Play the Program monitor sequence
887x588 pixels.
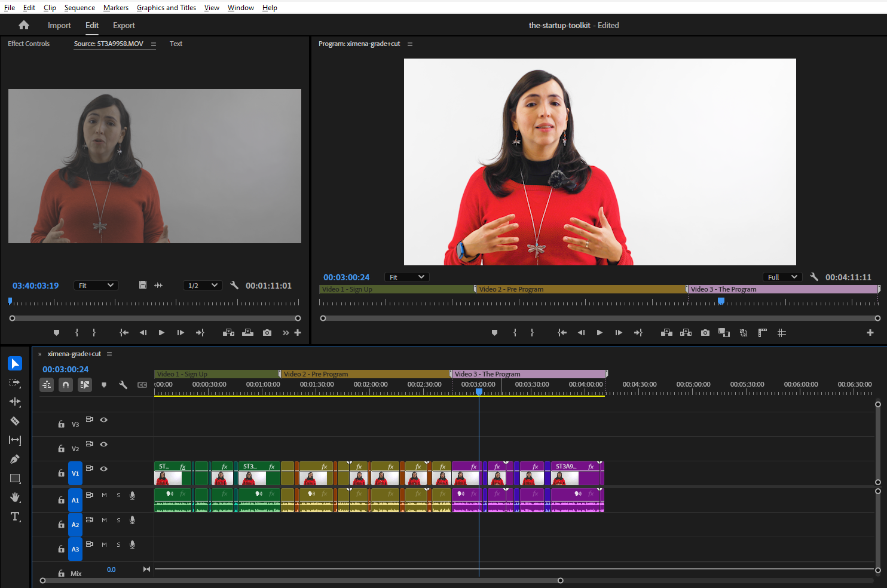pos(600,333)
